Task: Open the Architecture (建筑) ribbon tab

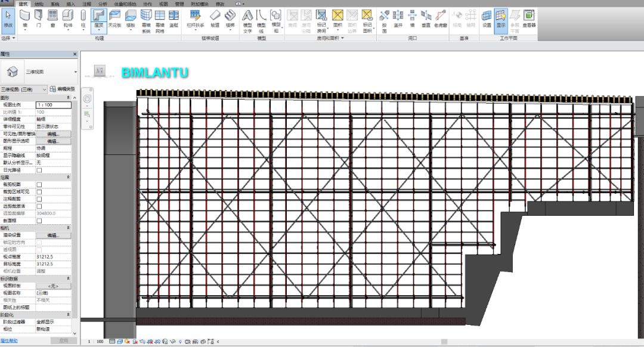Action: tap(23, 4)
